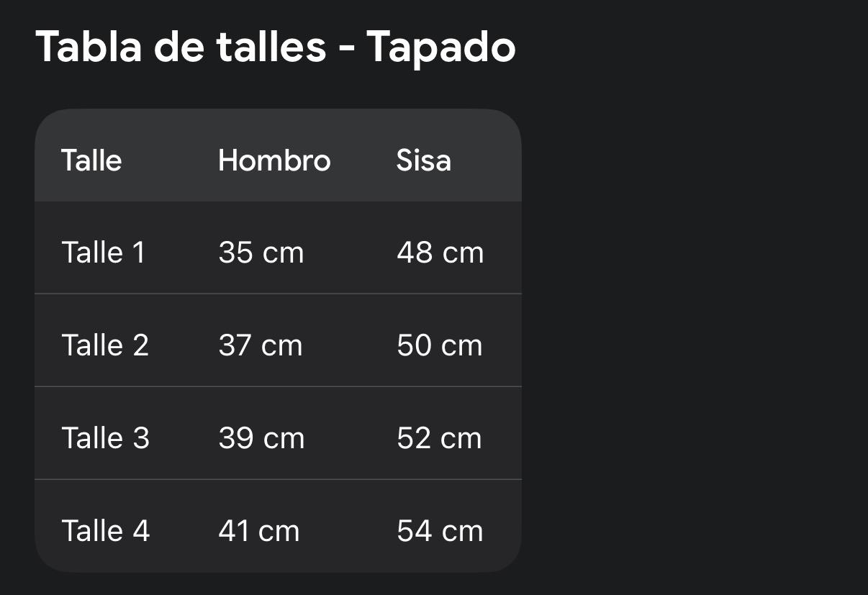The image size is (868, 595).
Task: Select the "Talle" column header
Action: 91,160
